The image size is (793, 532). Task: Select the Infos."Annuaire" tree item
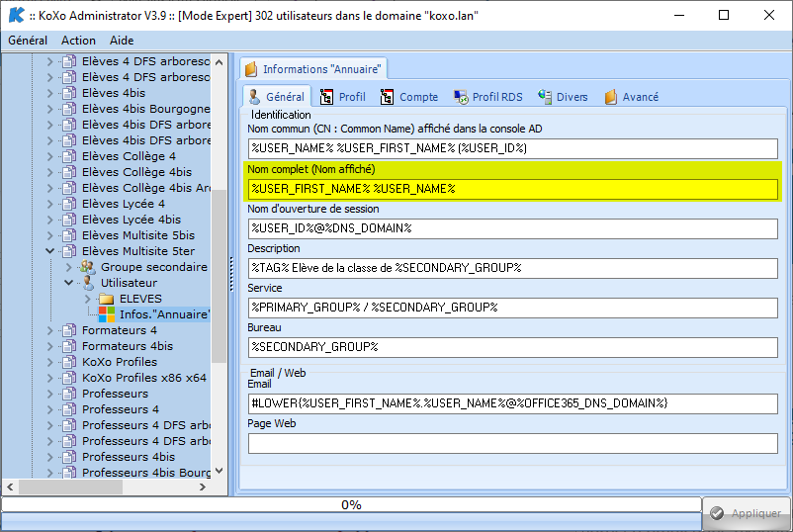click(x=164, y=314)
